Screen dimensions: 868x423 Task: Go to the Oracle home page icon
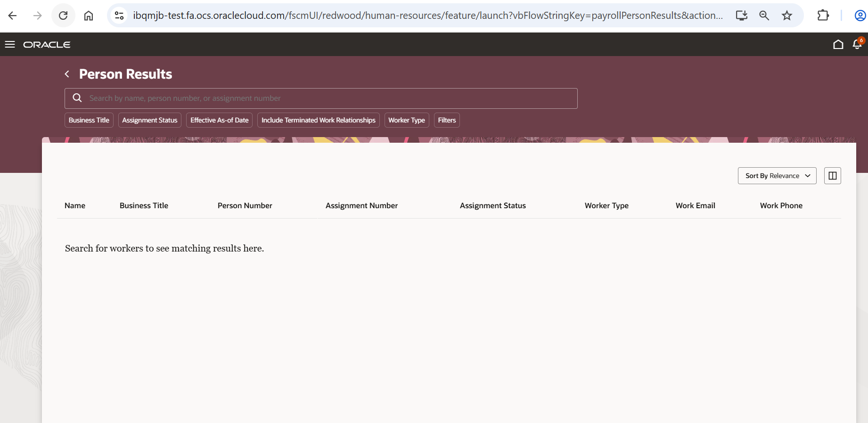(x=838, y=44)
